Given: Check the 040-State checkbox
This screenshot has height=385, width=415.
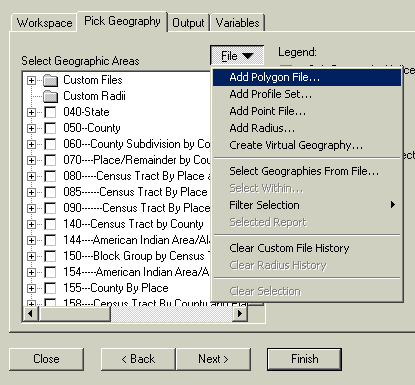Looking at the screenshot, I should pyautogui.click(x=50, y=112).
